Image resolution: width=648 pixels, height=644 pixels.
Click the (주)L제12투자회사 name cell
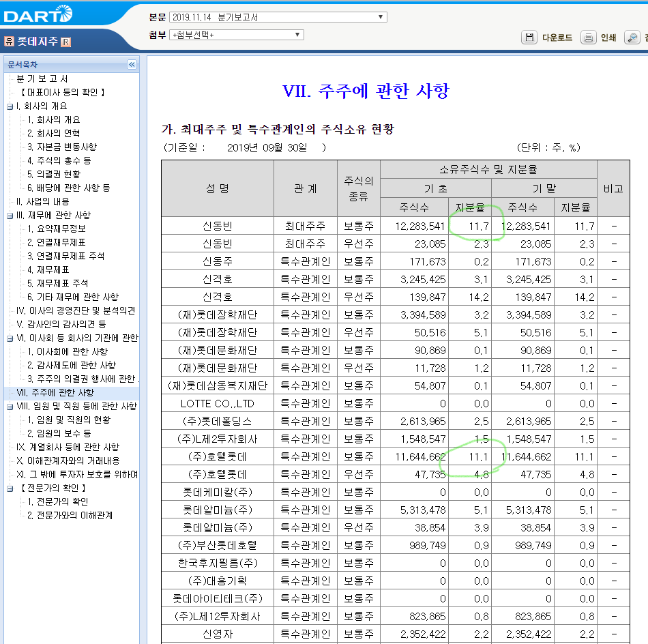[218, 617]
